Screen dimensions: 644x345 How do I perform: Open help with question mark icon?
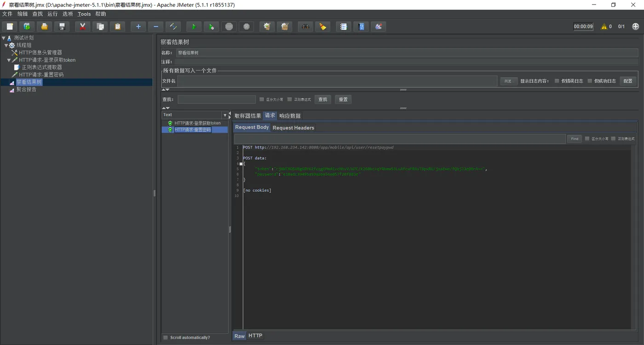(x=361, y=26)
